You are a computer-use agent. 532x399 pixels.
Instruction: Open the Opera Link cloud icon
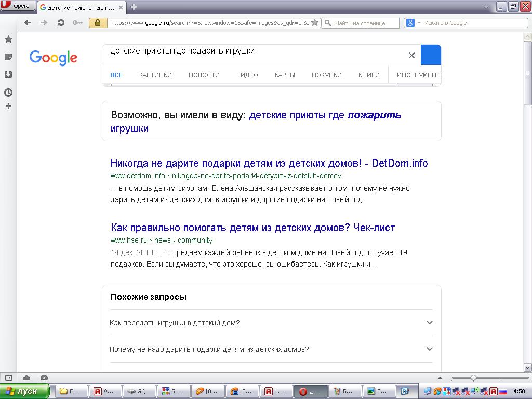pos(26,378)
